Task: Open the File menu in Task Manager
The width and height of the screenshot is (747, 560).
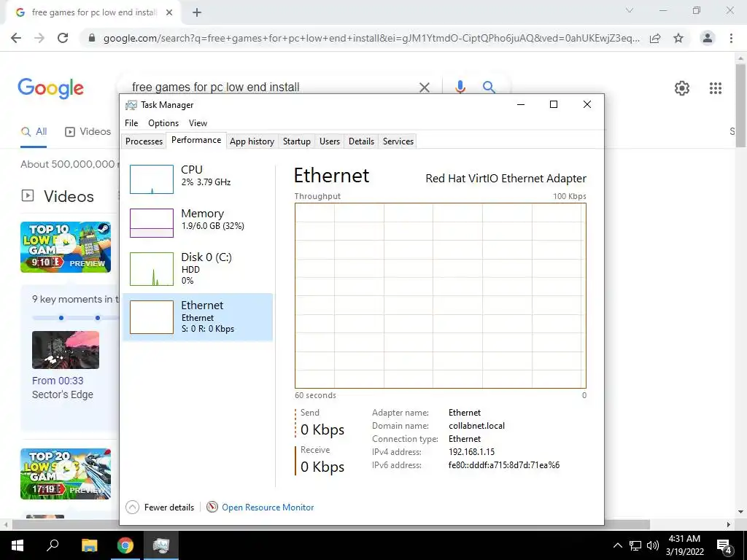Action: (131, 122)
